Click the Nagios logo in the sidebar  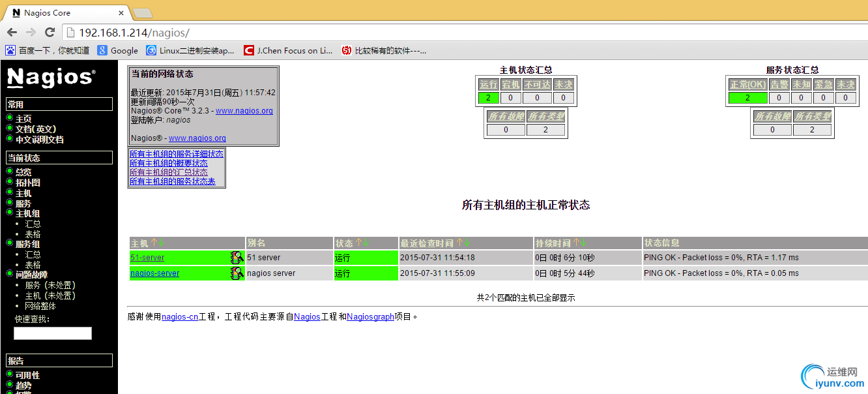point(51,78)
